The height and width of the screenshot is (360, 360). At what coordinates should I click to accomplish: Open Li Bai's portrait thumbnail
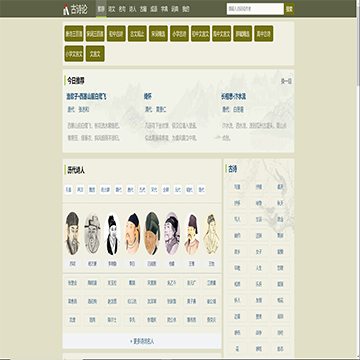pyautogui.click(x=133, y=233)
